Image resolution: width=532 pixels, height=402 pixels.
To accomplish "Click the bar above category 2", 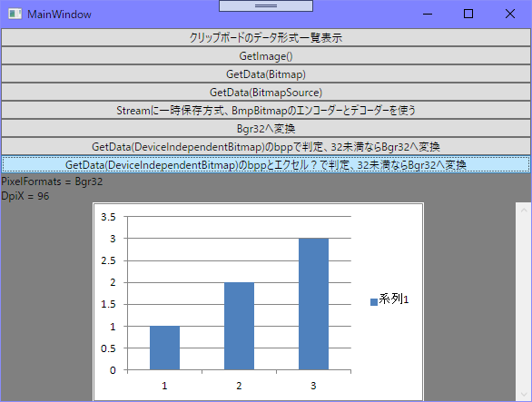I will (x=239, y=326).
